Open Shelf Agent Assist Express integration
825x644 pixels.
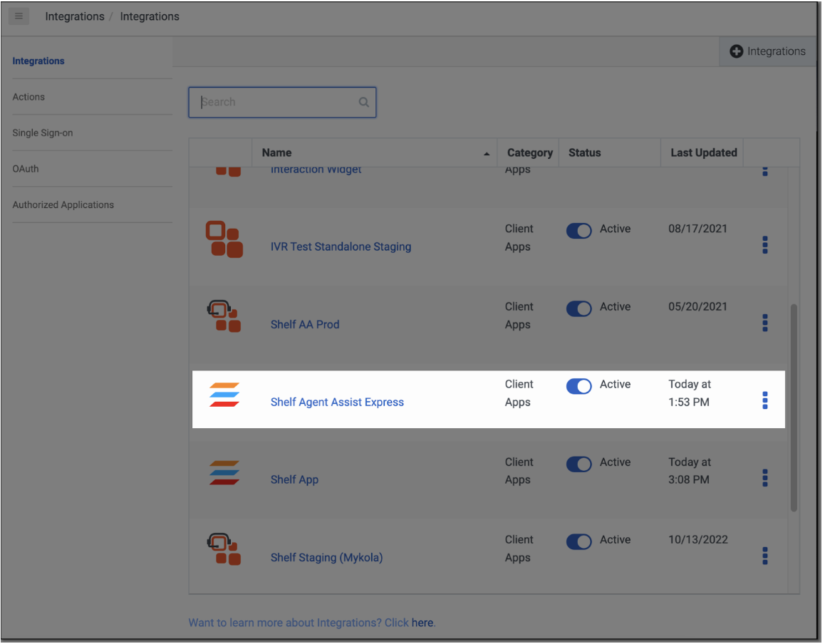(x=337, y=402)
